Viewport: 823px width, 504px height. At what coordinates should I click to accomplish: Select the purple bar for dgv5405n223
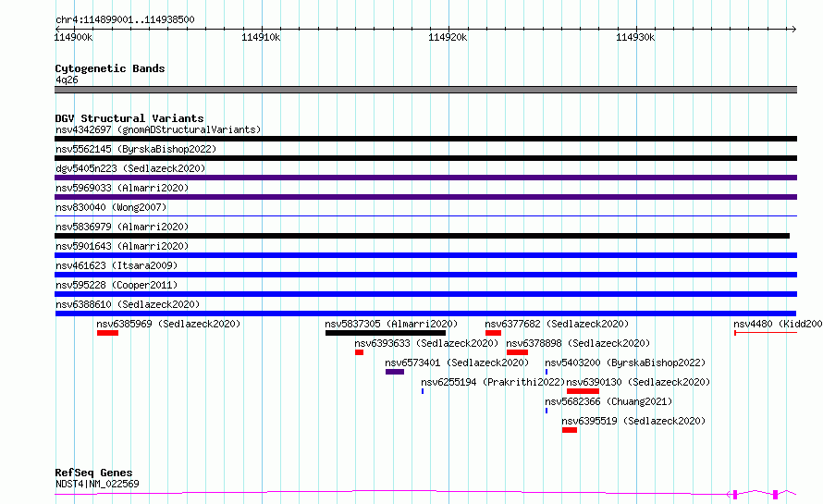pyautogui.click(x=425, y=178)
